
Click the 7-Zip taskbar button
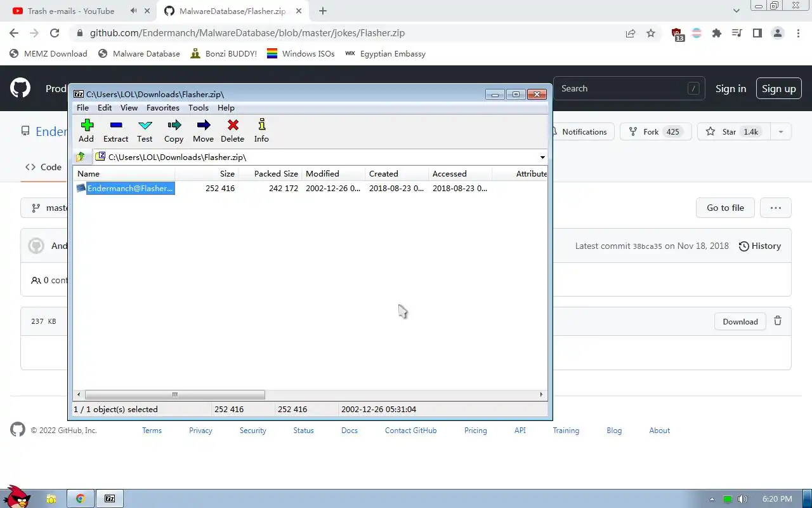tap(110, 498)
